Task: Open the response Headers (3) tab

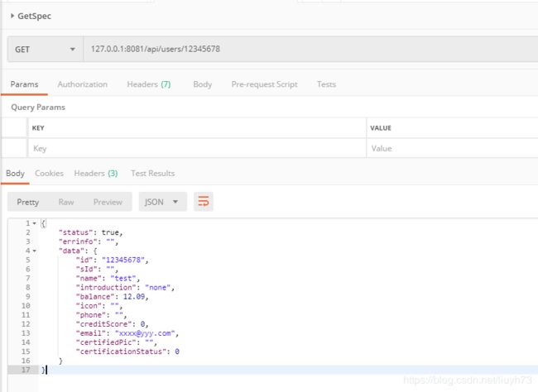Action: [x=96, y=174]
